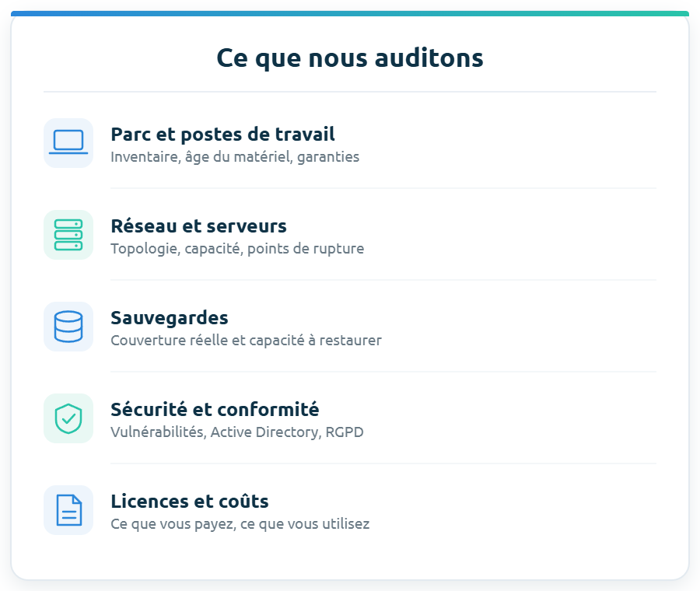Screen dimensions: 700x591
Task: Select the heading 'Ce que nous auditons'
Action: point(350,58)
